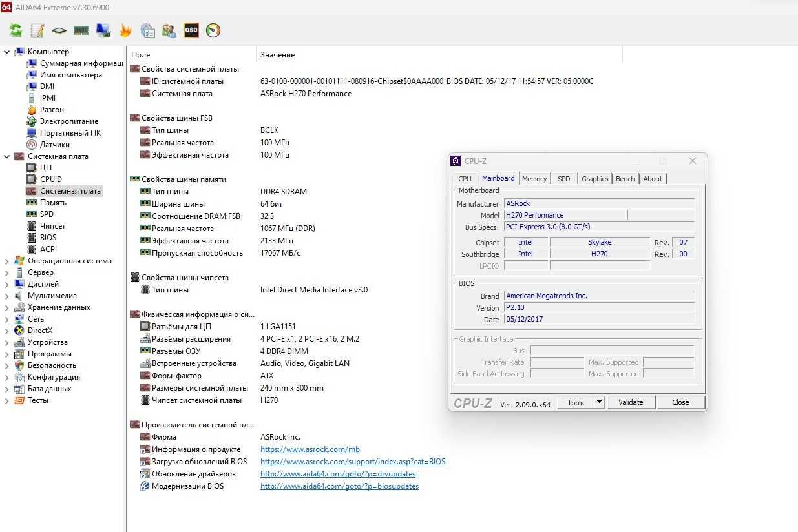This screenshot has width=798, height=532.
Task: Open Tools dropdown arrow in CPU-Z
Action: tap(599, 402)
